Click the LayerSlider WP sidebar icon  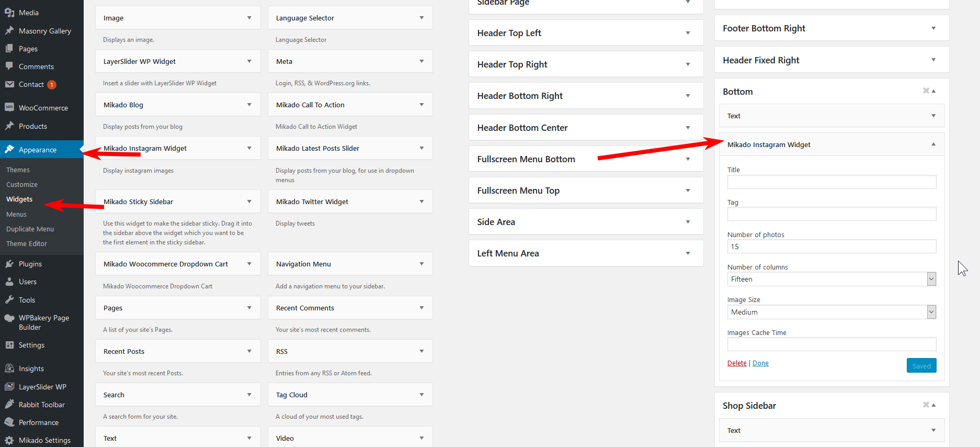point(9,387)
